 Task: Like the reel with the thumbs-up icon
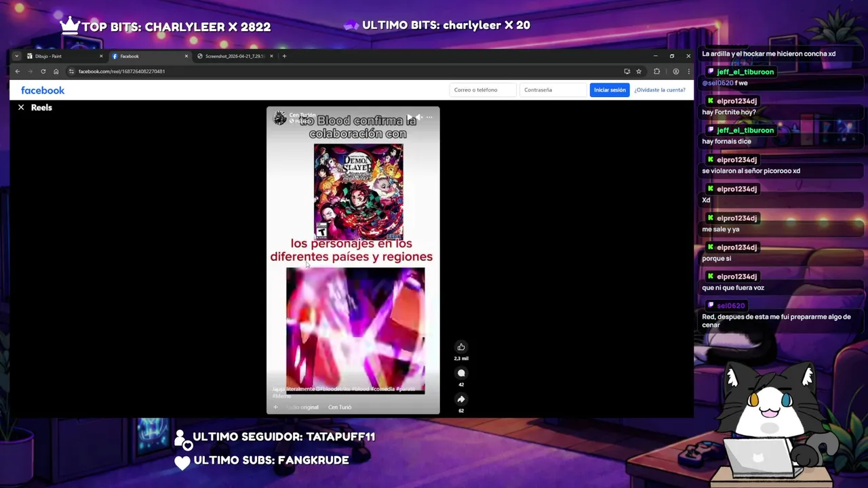coord(461,347)
